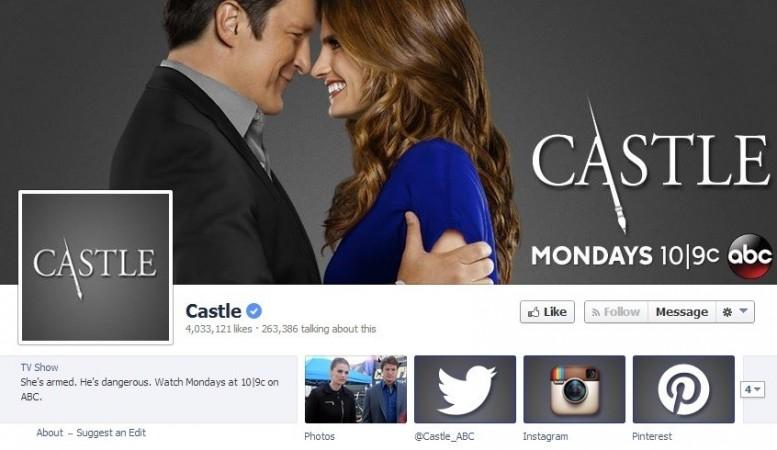The image size is (777, 450).
Task: Click the gear settings icon
Action: [x=727, y=312]
